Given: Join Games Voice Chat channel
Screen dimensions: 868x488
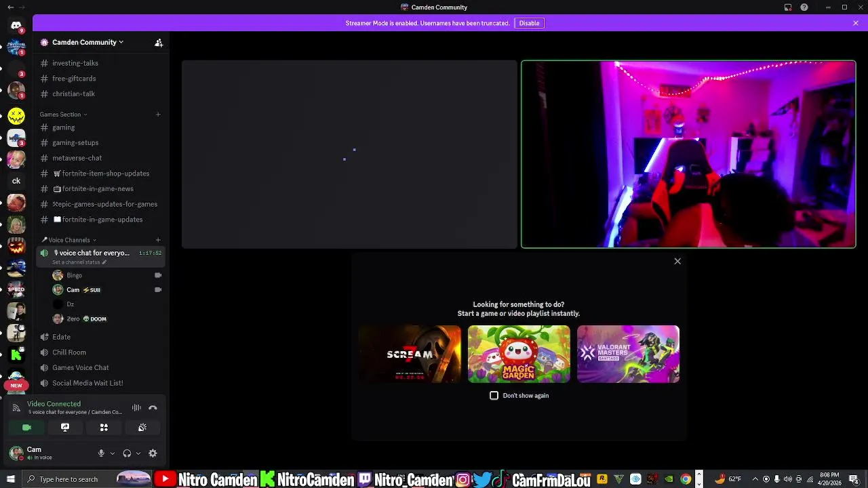Looking at the screenshot, I should tap(102, 368).
